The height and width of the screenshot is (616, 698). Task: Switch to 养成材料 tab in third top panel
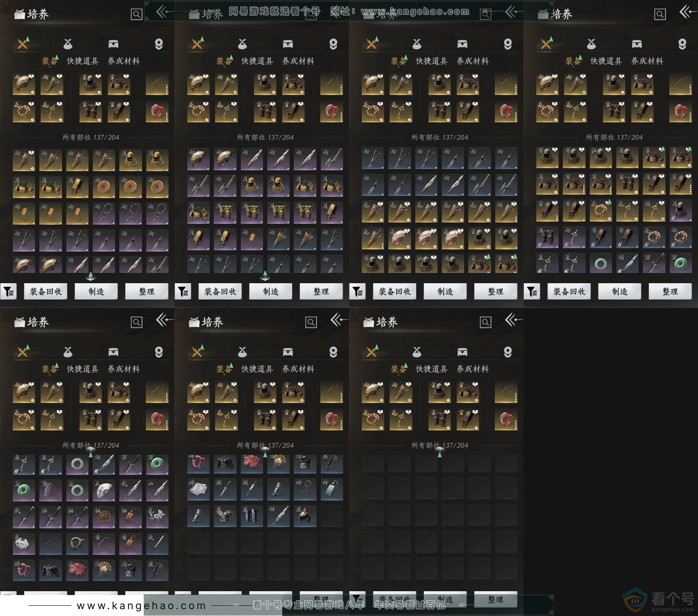click(473, 61)
